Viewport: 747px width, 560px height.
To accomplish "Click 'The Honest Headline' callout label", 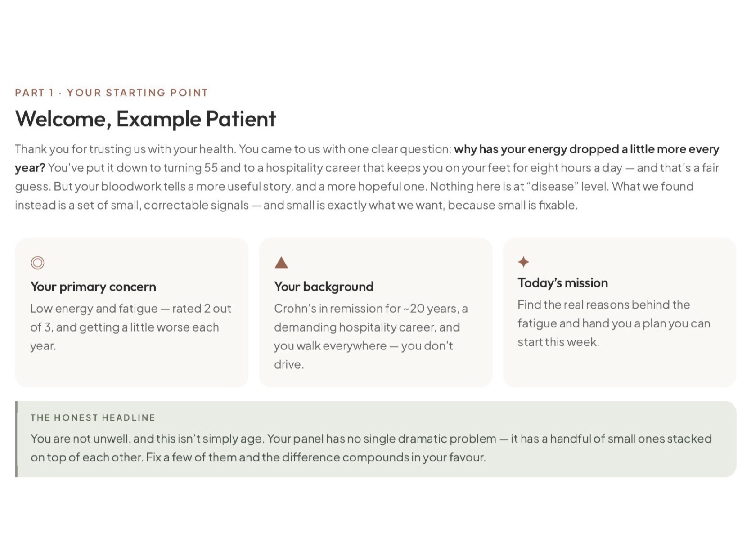I will tap(93, 417).
